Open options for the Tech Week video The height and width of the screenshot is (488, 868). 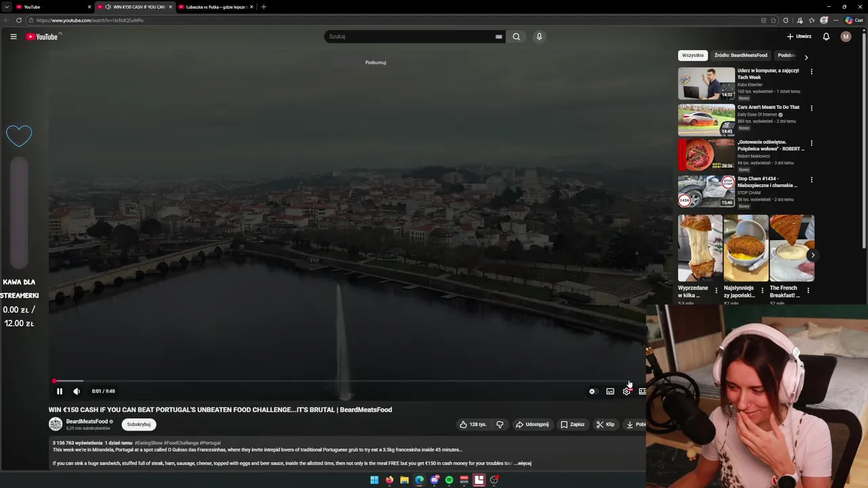pos(811,71)
